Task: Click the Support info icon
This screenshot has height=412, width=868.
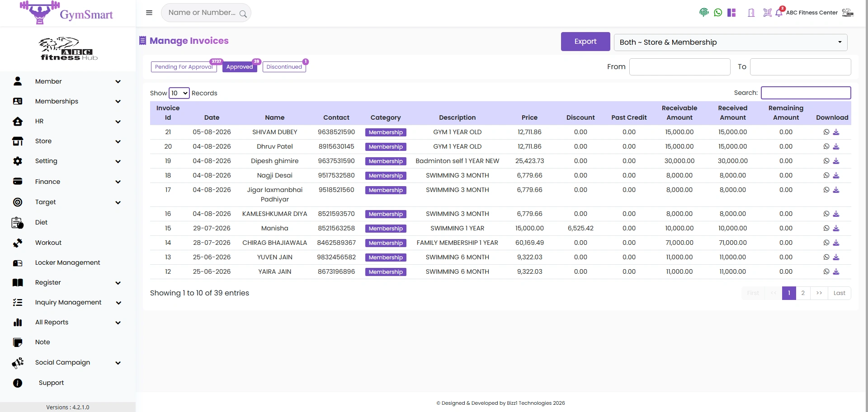Action: point(18,383)
